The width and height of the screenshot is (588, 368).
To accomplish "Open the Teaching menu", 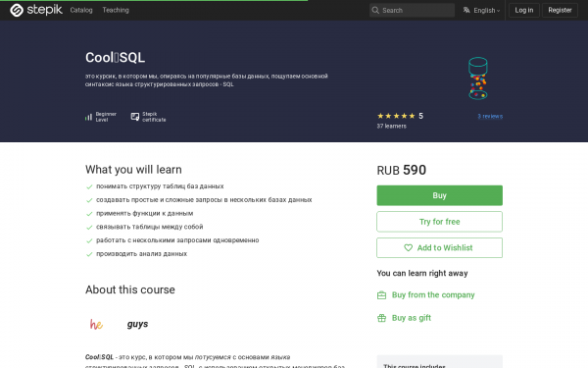I will [116, 10].
